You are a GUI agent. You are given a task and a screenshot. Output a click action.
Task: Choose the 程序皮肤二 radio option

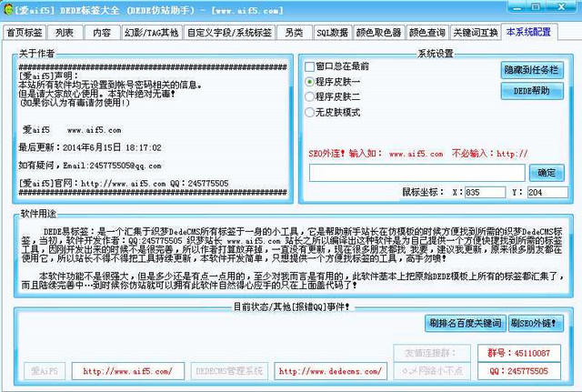click(x=332, y=97)
